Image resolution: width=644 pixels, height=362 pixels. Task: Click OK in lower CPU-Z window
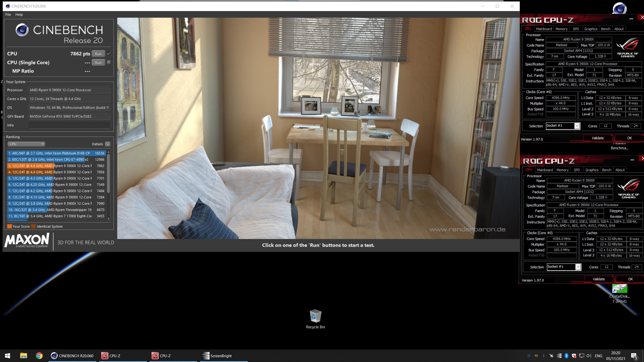pos(630,279)
